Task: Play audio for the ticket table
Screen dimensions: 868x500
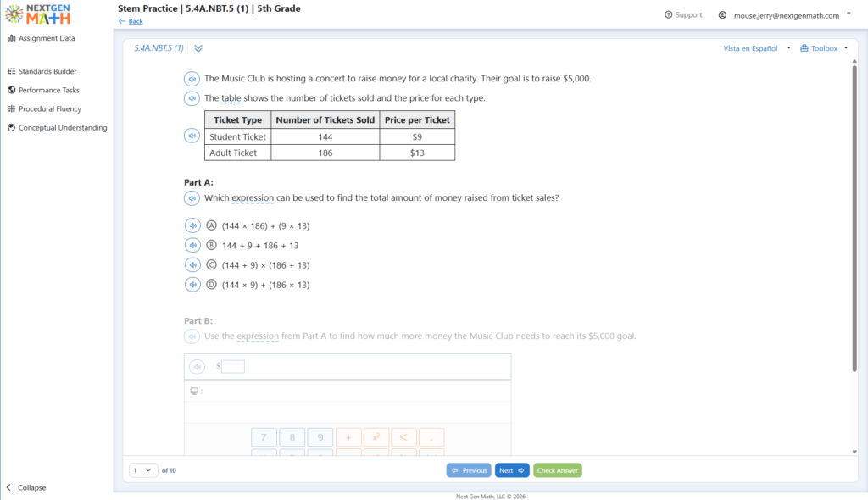Action: (192, 136)
